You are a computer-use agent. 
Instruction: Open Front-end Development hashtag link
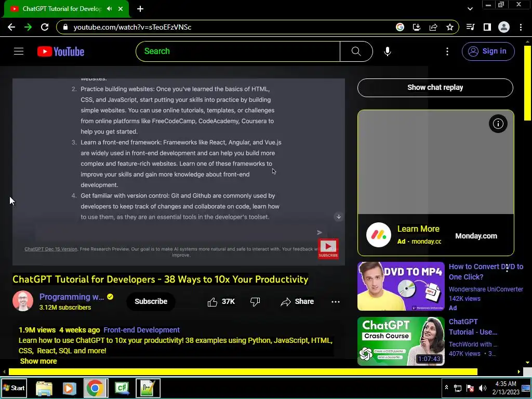pos(141,330)
